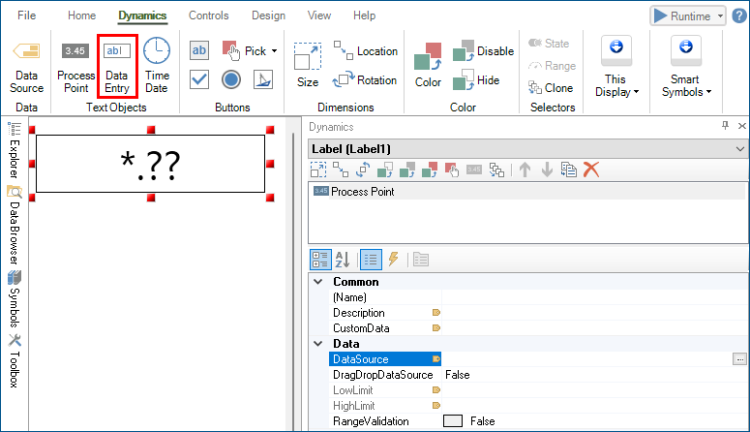Screen dimensions: 750x432
Task: Sort properties alphabetically with A-Z icon
Action: click(342, 259)
